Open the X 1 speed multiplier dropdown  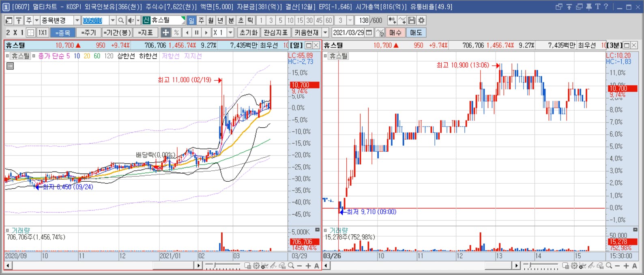pyautogui.click(x=230, y=32)
